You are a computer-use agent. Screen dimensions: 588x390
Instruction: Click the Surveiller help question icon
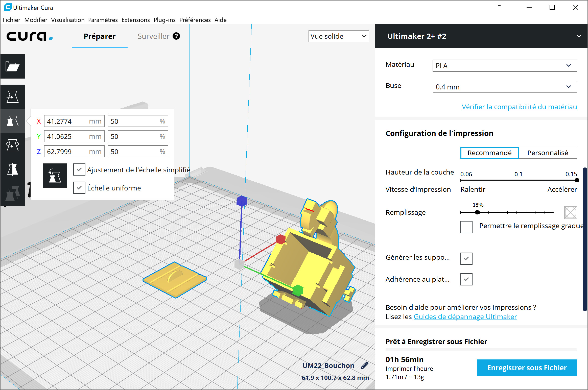point(176,36)
